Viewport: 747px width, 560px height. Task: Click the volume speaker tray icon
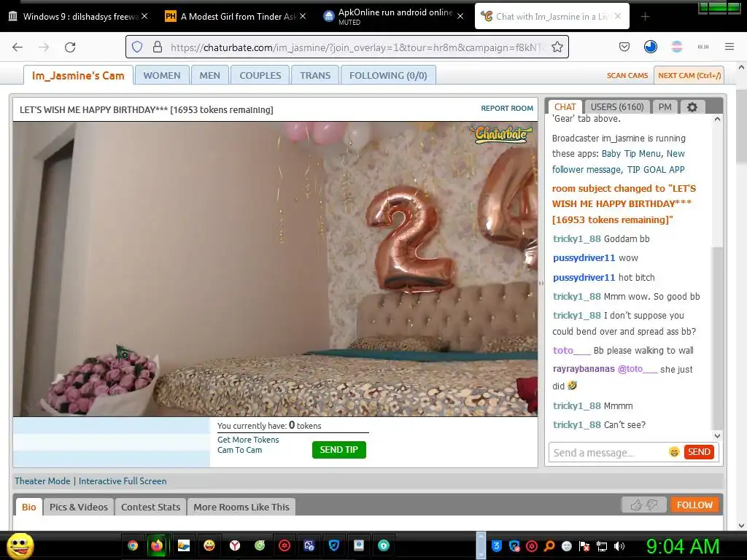[x=619, y=546]
